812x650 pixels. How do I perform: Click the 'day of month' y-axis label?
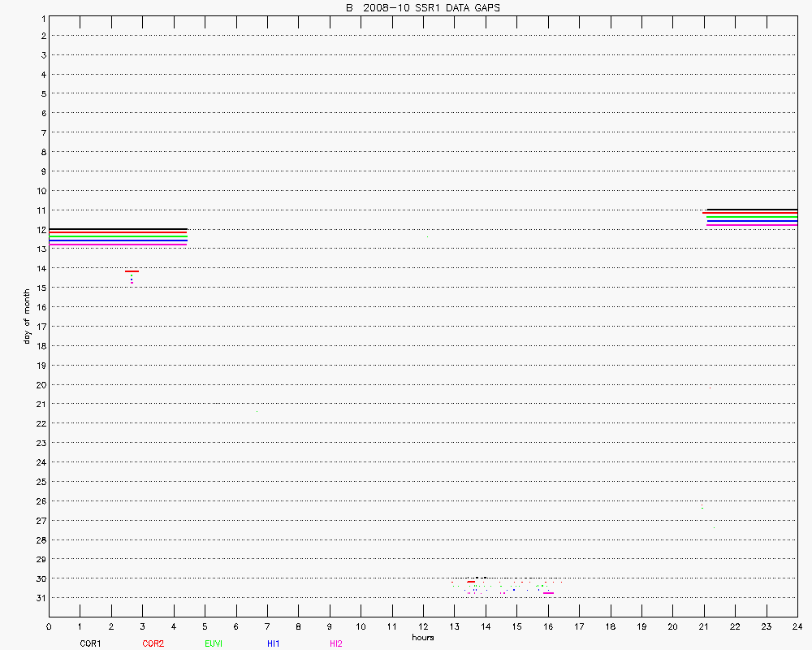[x=27, y=316]
